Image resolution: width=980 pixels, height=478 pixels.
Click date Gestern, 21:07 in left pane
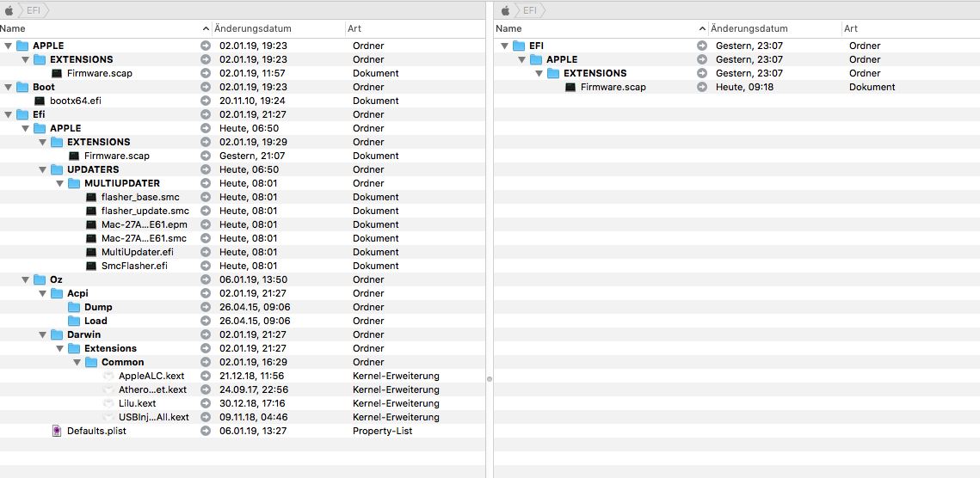(250, 156)
